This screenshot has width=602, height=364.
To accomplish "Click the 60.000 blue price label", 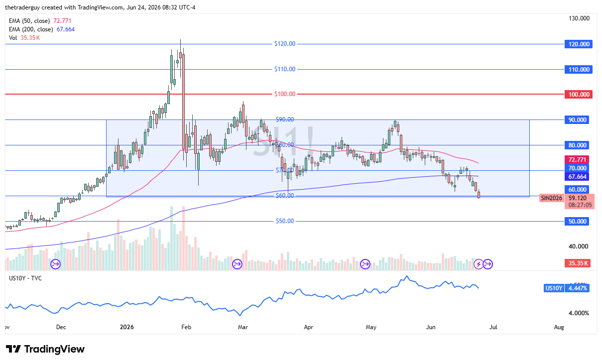I will [577, 189].
